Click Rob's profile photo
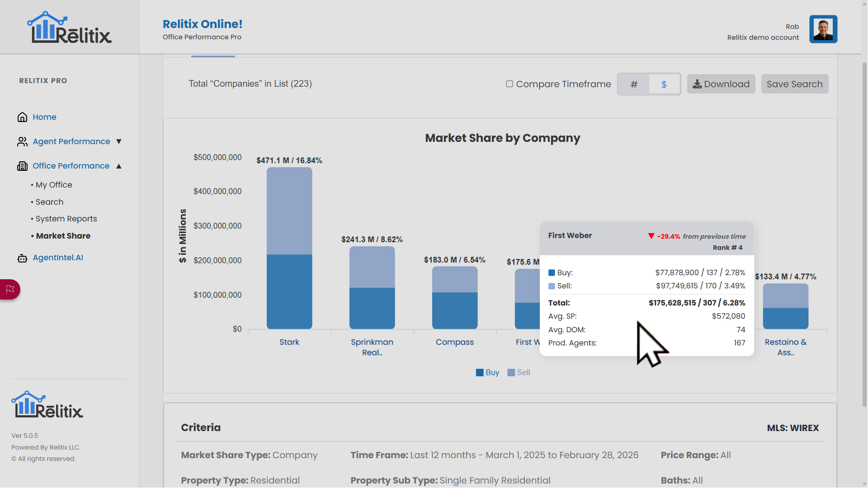This screenshot has height=488, width=868. coord(823,29)
